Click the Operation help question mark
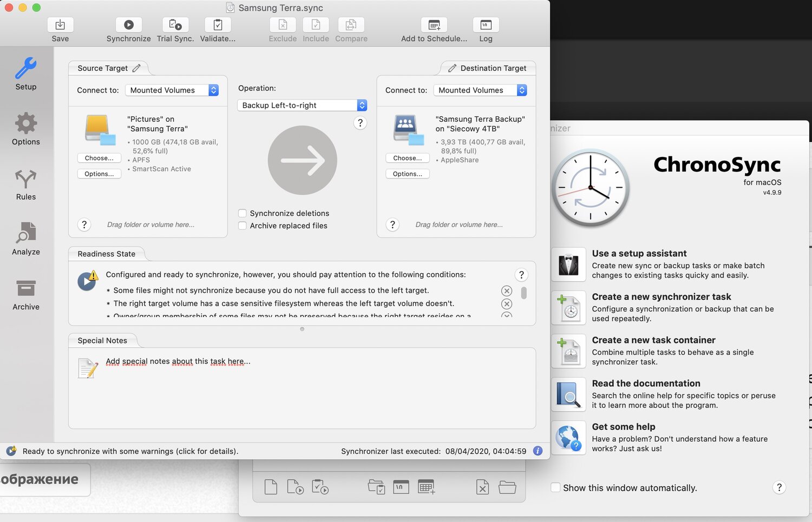Screen dimensions: 812x522 point(360,123)
